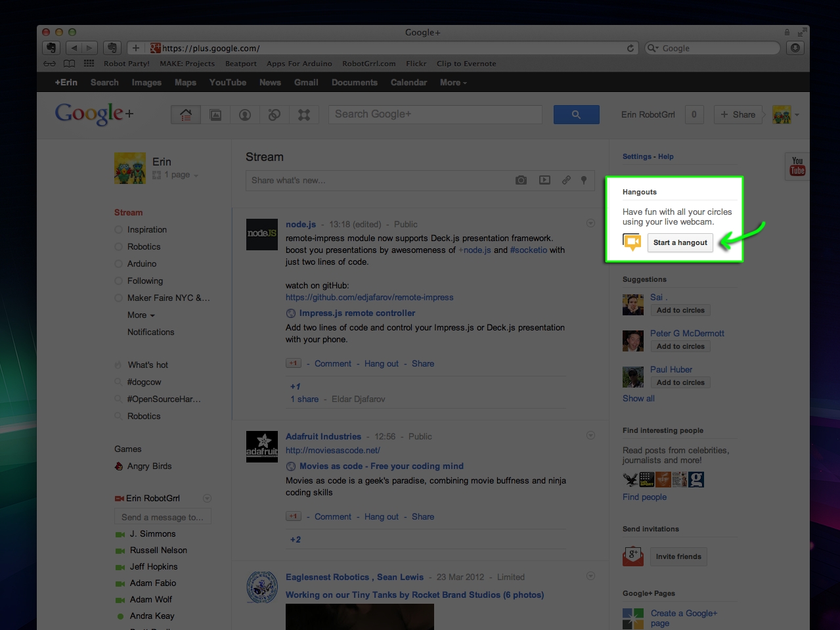The height and width of the screenshot is (630, 840).
Task: Open YouTube from the black bar
Action: [228, 82]
